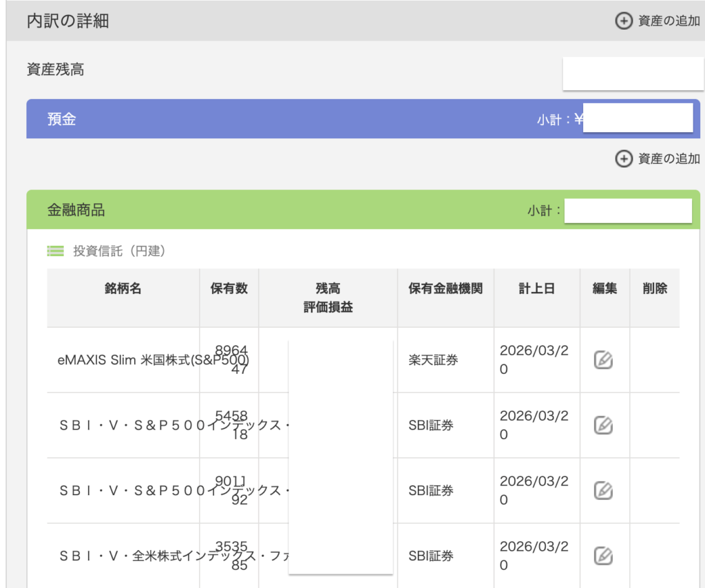Click the 銘柄名 column header

[123, 288]
